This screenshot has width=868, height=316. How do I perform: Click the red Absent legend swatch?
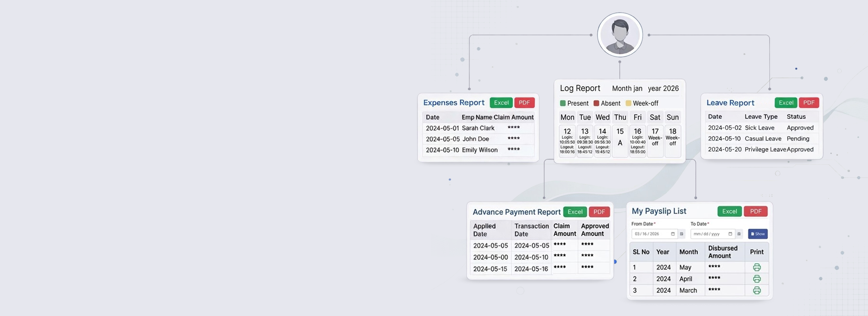coord(596,103)
